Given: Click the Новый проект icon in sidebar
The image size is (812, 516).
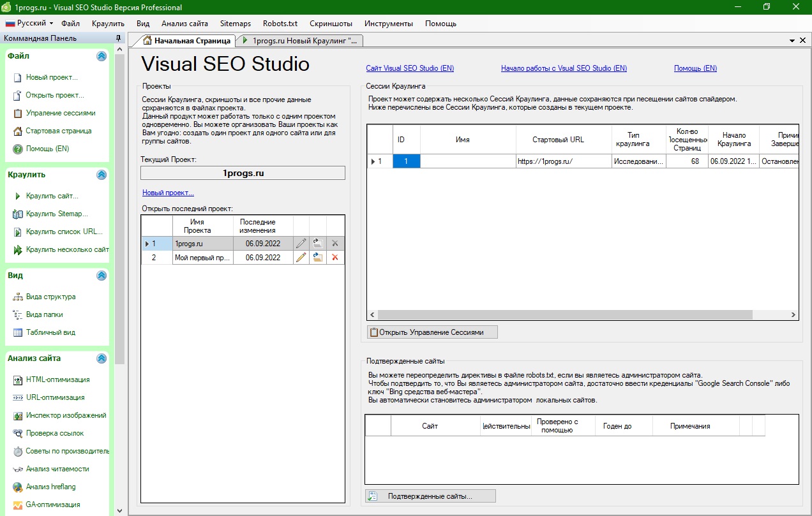Looking at the screenshot, I should pyautogui.click(x=18, y=77).
